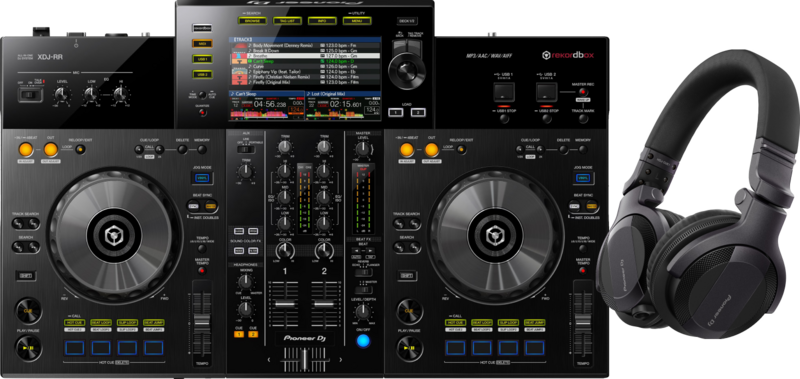
Task: Tap the first hot cue pad on left deck
Action: [74, 347]
